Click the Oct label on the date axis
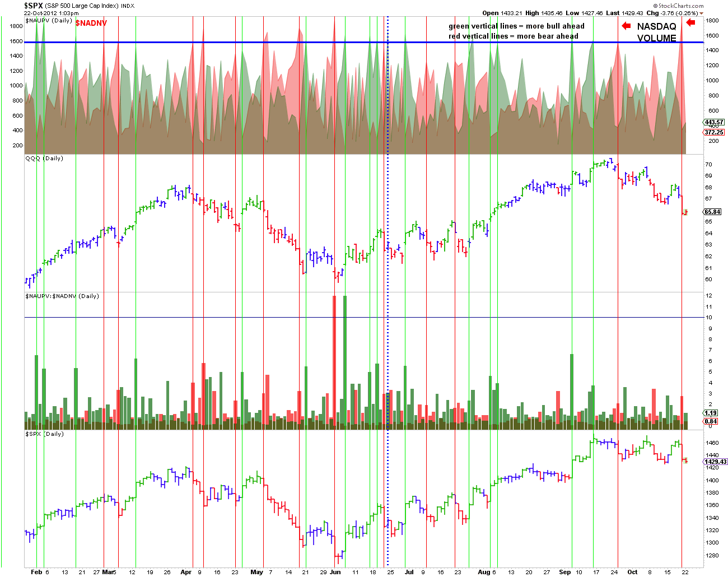 pos(632,572)
